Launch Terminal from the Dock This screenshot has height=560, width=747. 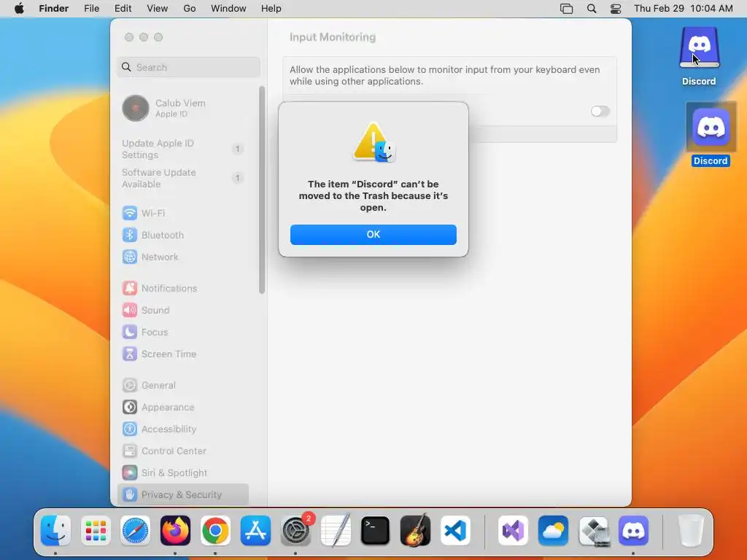click(376, 530)
